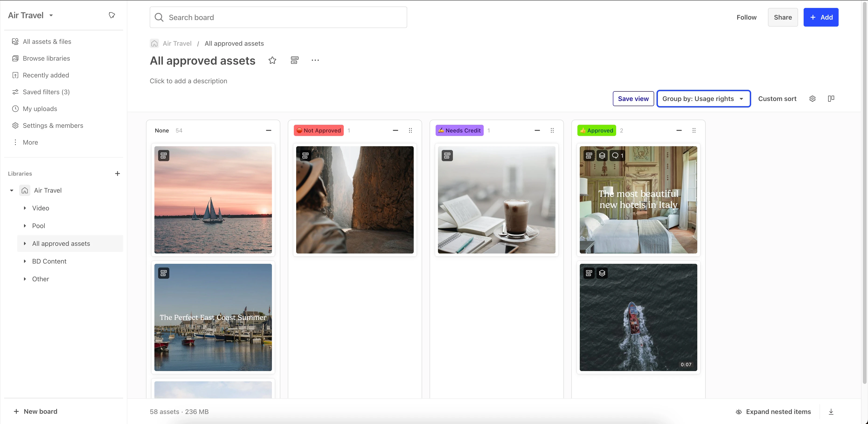Open the label tag icon beside Air Travel
The width and height of the screenshot is (868, 424).
[x=111, y=15]
